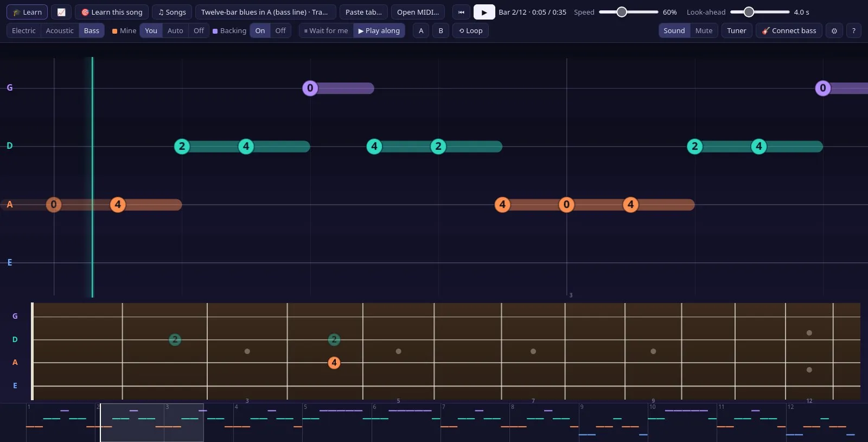Open the progress chart icon button
The width and height of the screenshot is (868, 442).
61,12
